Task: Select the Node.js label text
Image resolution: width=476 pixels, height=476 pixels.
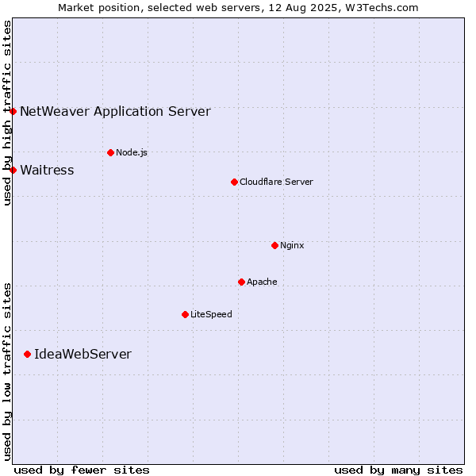Action: (132, 152)
